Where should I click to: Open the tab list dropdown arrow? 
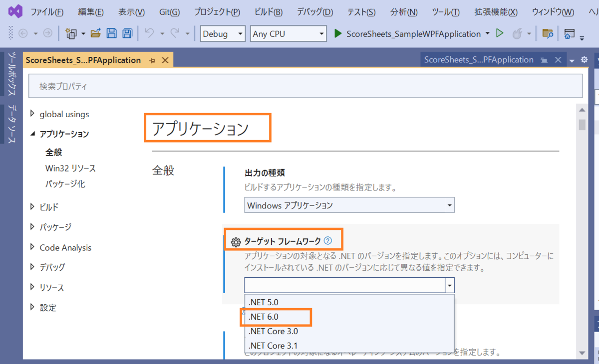coord(572,60)
